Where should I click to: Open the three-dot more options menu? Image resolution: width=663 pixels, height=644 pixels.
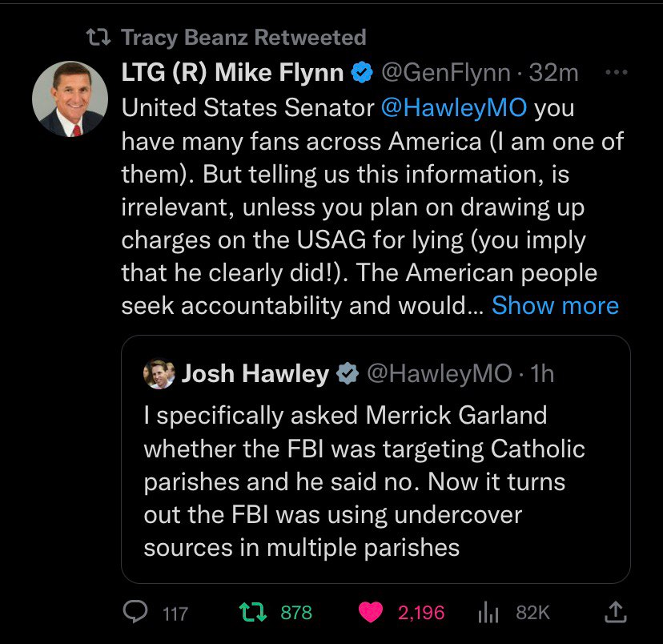[x=615, y=73]
